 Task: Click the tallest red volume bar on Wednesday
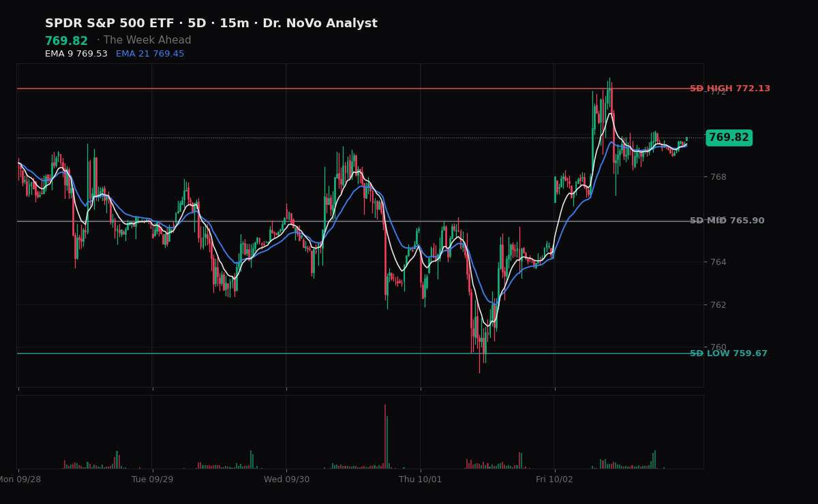(x=384, y=437)
